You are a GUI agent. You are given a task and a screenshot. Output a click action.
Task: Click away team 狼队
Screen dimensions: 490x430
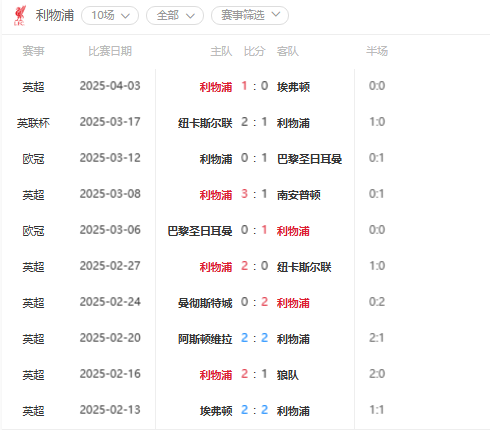tap(288, 375)
